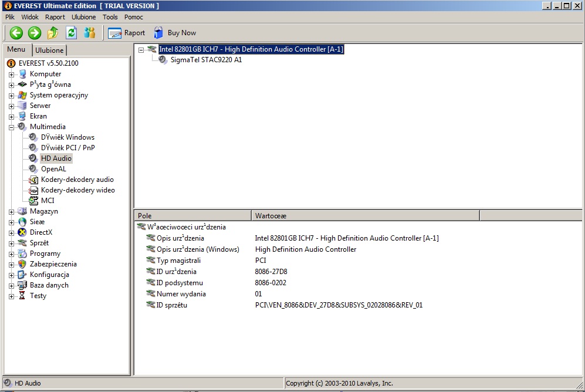Expand the Serwer tree node
Viewport: 585px width, 392px height.
(x=12, y=106)
